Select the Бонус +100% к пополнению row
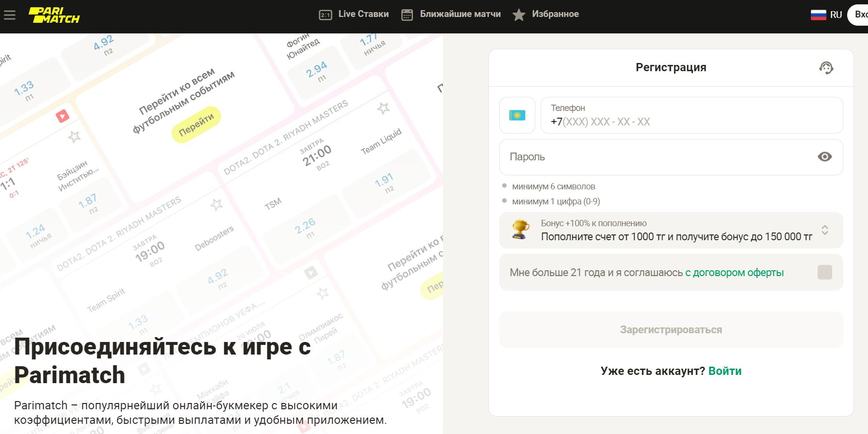Image resolution: width=868 pixels, height=434 pixels. (x=671, y=230)
